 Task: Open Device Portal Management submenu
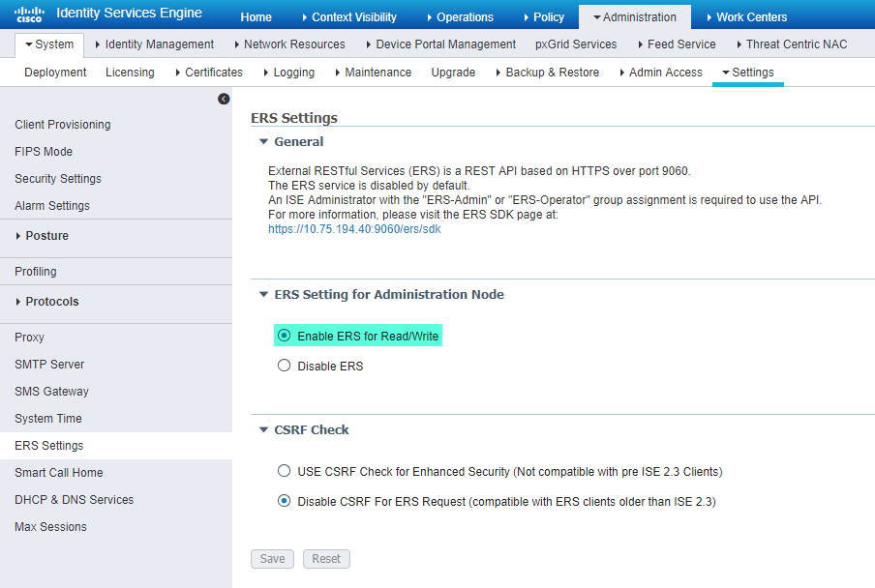click(441, 44)
